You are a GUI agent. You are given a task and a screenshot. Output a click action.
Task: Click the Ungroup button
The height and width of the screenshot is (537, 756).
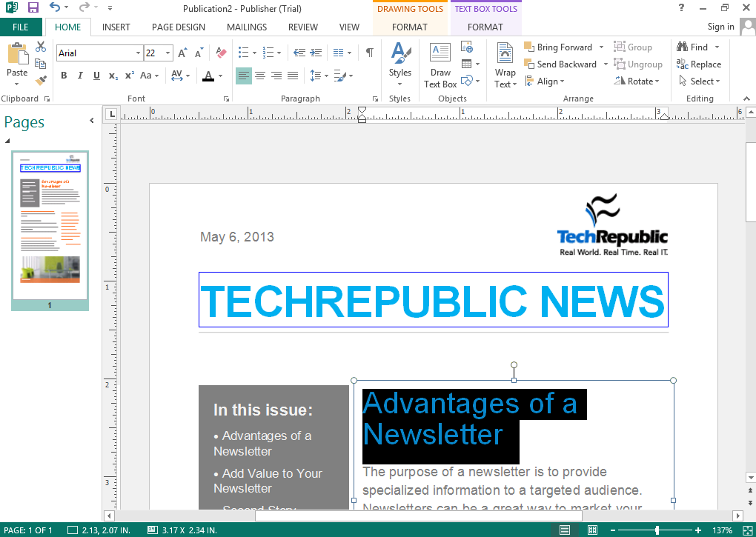coord(638,64)
